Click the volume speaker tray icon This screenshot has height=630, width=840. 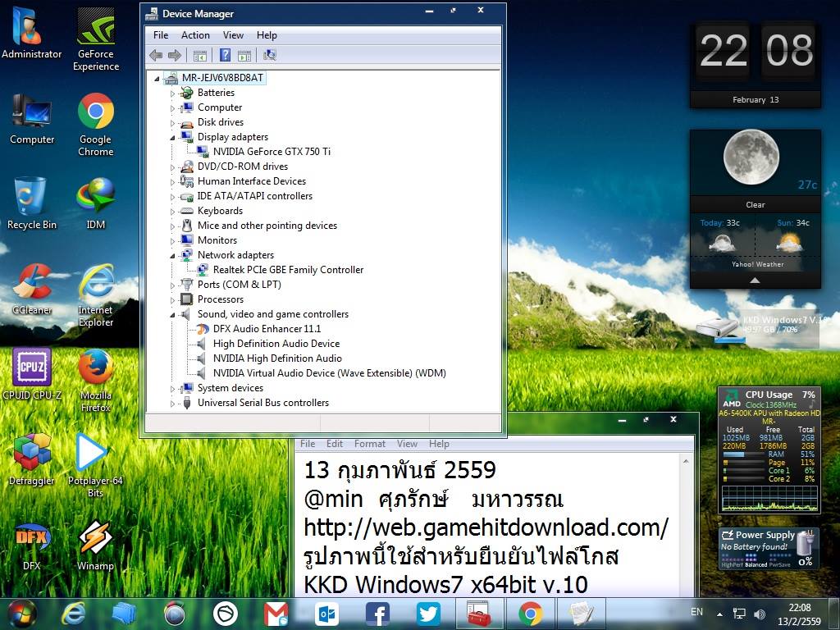[x=759, y=614]
